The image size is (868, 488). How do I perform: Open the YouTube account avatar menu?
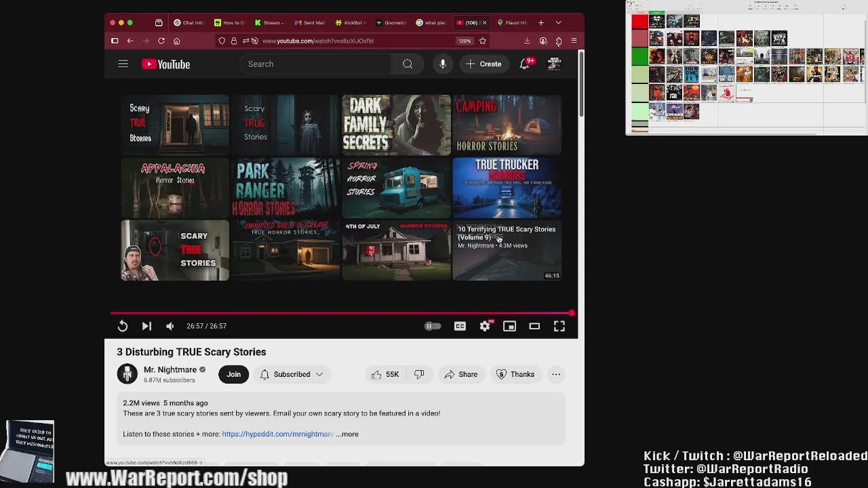coord(554,64)
